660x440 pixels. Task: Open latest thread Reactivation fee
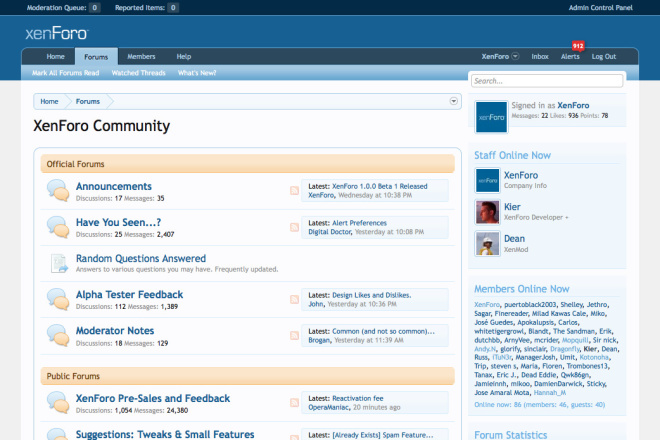click(x=358, y=398)
